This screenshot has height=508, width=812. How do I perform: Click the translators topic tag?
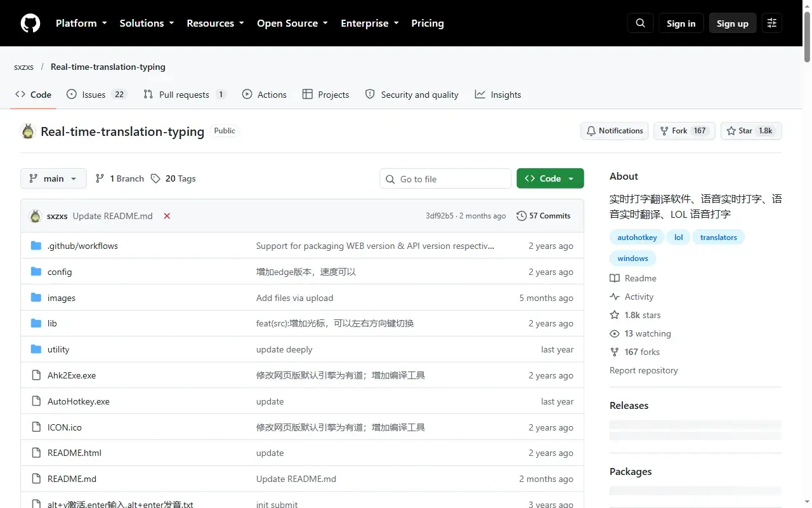tap(719, 237)
